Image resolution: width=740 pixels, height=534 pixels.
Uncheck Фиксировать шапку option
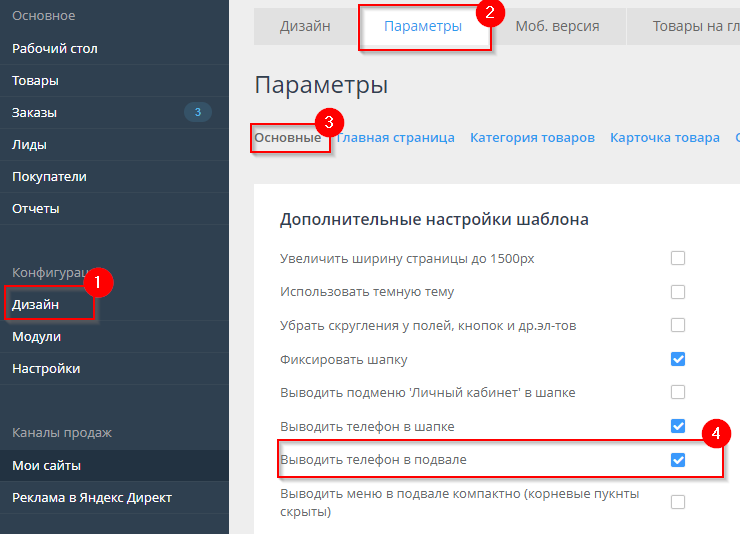pos(678,359)
